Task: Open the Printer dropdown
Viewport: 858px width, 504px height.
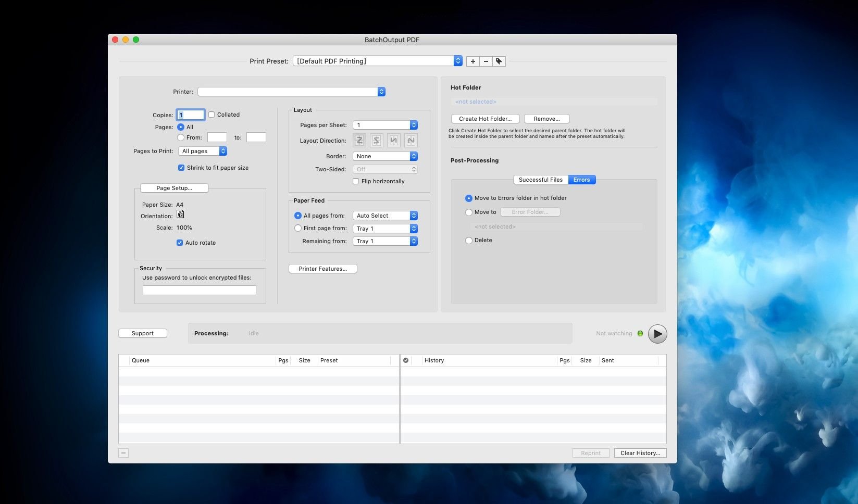Action: coord(291,92)
